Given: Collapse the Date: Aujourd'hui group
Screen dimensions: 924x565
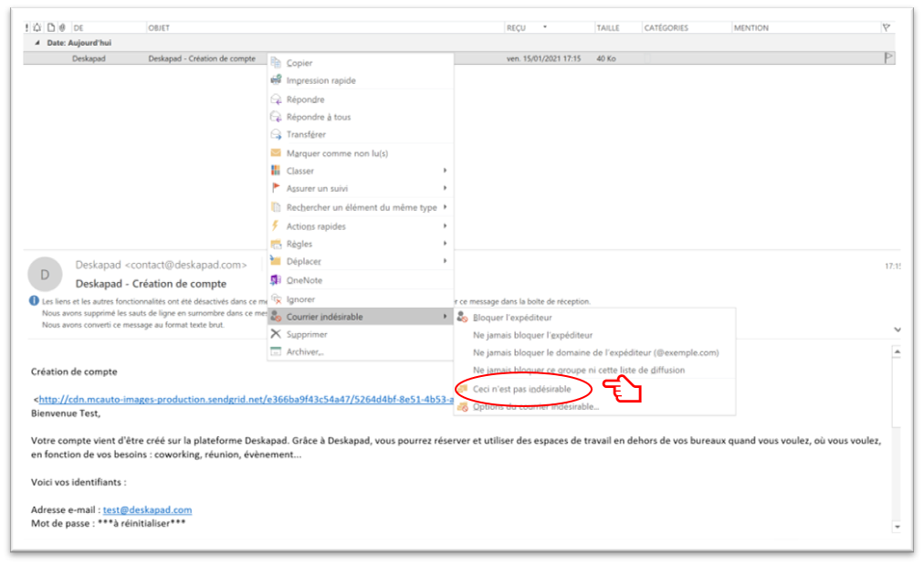Looking at the screenshot, I should (x=37, y=43).
